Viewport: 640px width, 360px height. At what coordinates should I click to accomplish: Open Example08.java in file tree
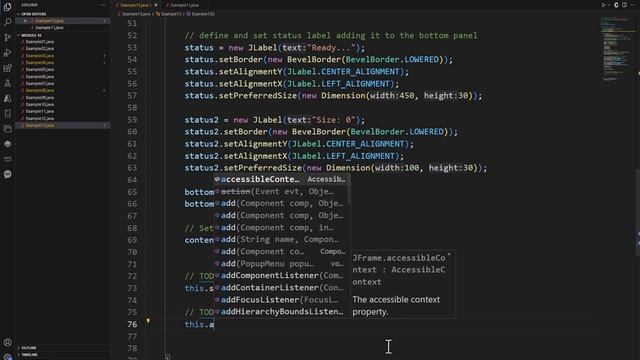pos(40,90)
